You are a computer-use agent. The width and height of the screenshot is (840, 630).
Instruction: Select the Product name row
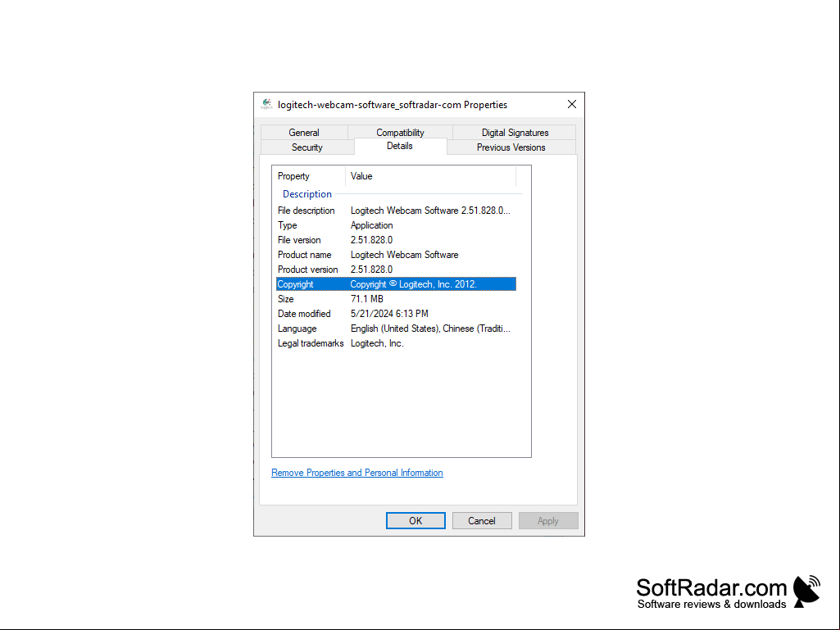pyautogui.click(x=396, y=255)
